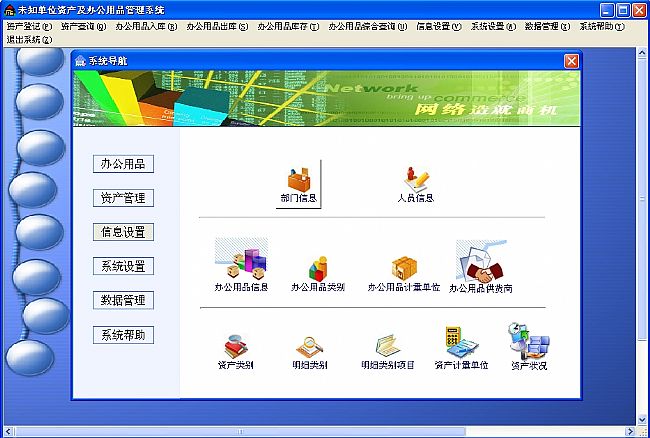Click the 网络造就商机 banner image
Image resolution: width=650 pixels, height=438 pixels.
tap(327, 98)
